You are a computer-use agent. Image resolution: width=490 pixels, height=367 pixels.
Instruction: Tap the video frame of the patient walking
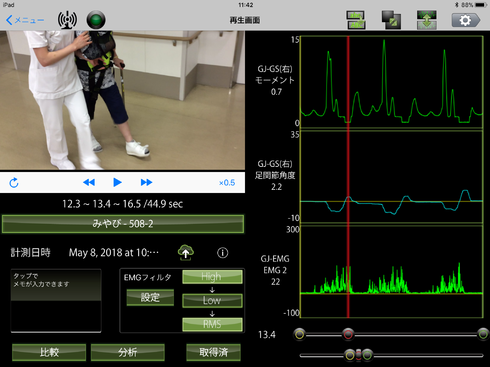pyautogui.click(x=122, y=100)
